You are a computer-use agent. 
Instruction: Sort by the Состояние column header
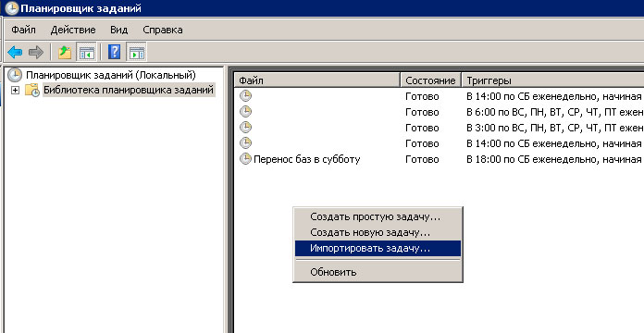pyautogui.click(x=431, y=80)
